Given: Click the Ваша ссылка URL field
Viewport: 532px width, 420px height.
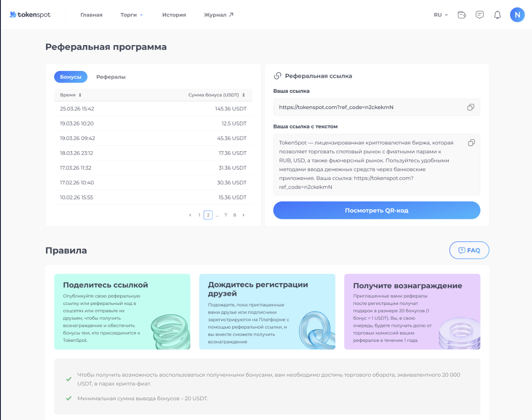Looking at the screenshot, I should point(370,107).
